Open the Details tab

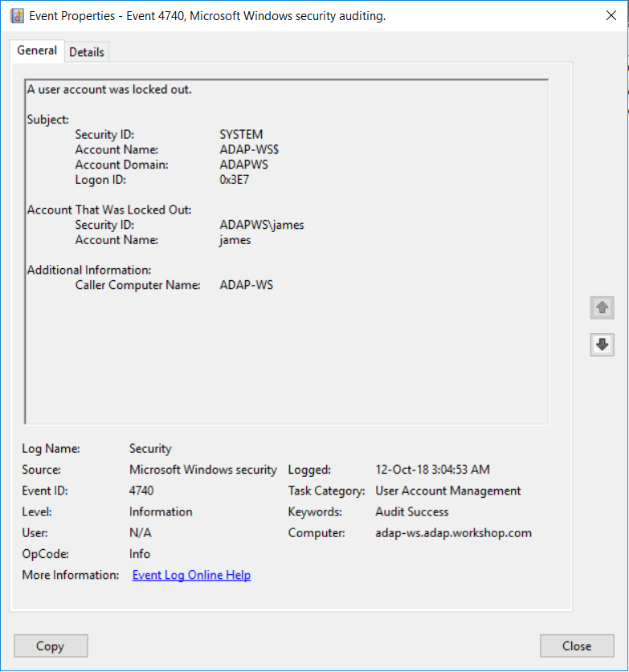[x=87, y=52]
